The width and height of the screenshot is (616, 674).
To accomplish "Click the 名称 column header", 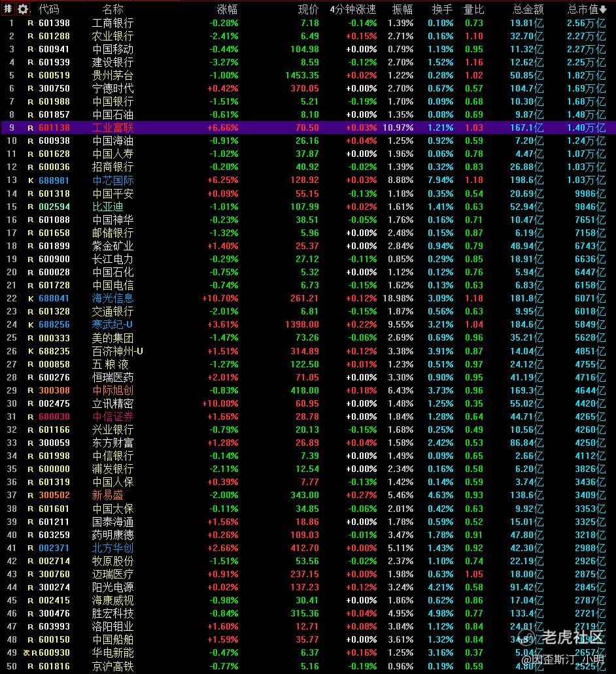I will [113, 9].
